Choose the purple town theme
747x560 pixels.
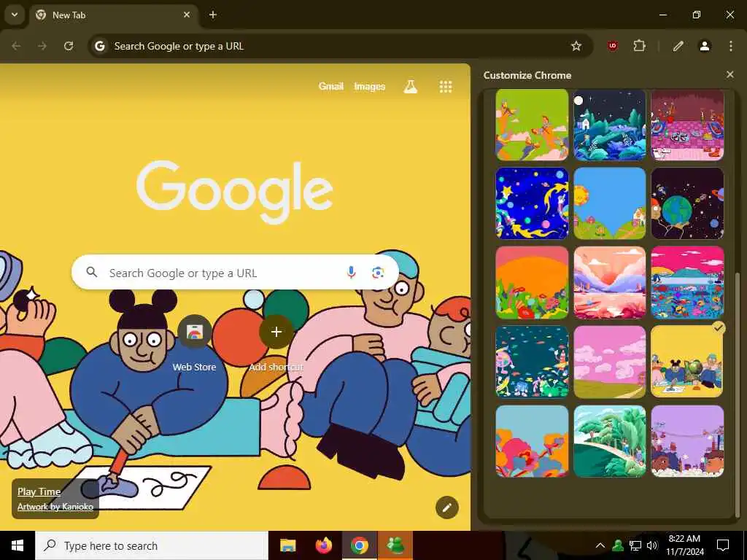pyautogui.click(x=687, y=441)
